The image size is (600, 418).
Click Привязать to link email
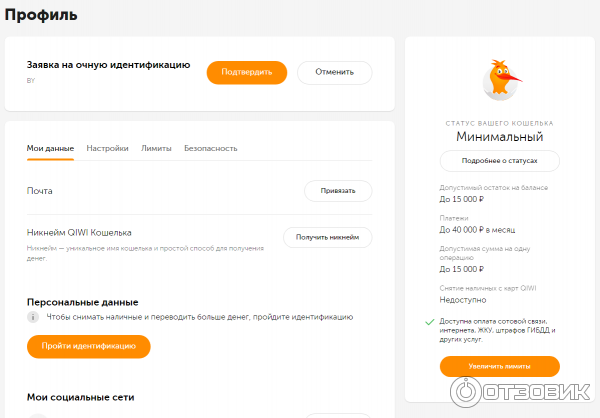pos(337,191)
